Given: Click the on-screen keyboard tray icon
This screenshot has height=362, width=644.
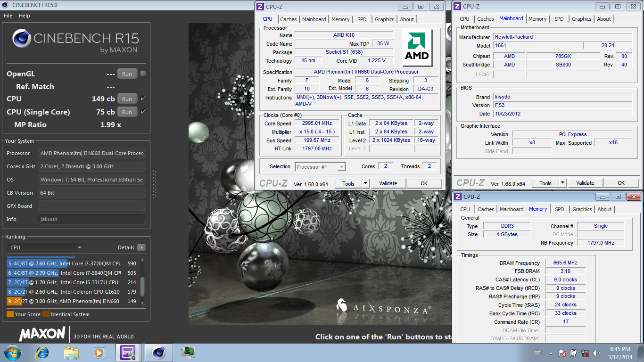Looking at the screenshot, I should pyautogui.click(x=538, y=353).
